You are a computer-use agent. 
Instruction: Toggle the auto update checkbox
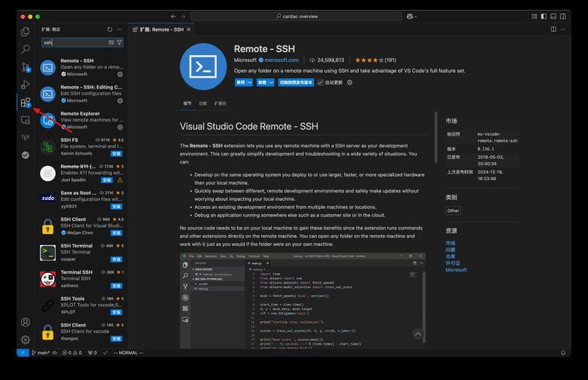[x=320, y=83]
